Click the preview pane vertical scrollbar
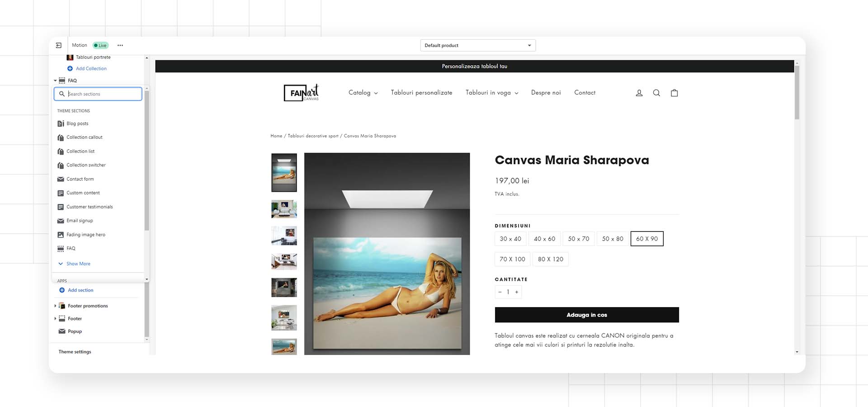This screenshot has height=407, width=868. click(x=797, y=93)
